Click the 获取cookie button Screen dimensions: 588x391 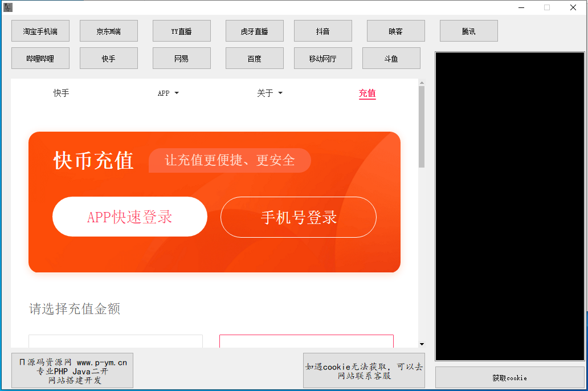pos(509,377)
